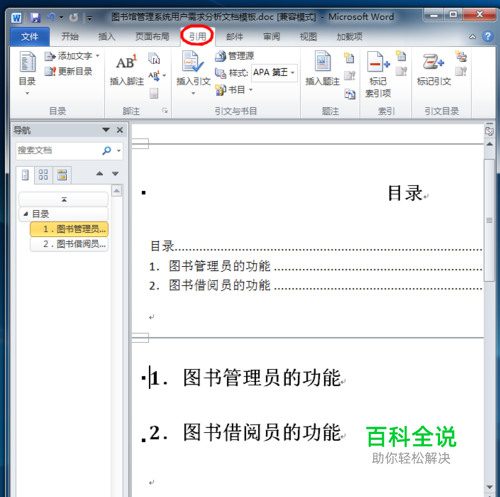Click insert table of authorities icon

(461, 56)
